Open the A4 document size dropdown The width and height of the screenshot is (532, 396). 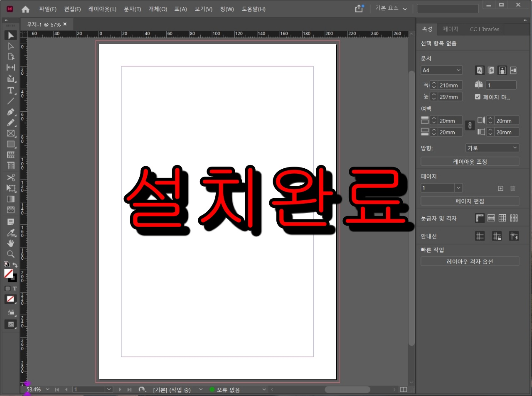click(441, 70)
